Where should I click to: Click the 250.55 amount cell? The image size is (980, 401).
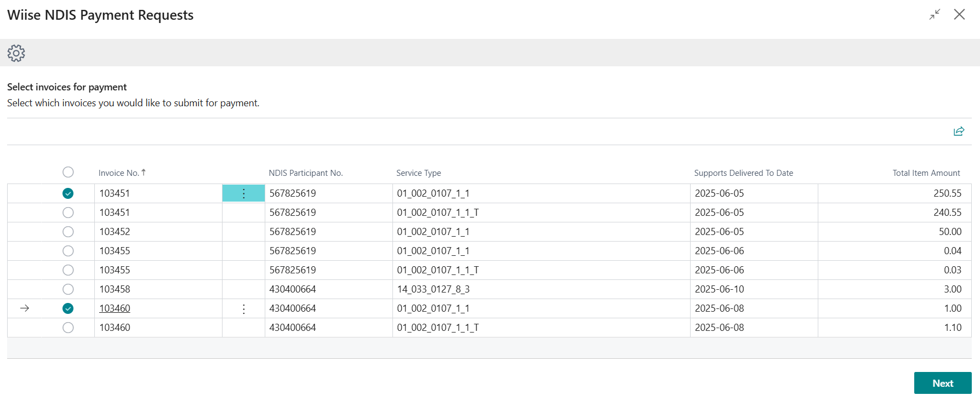[894, 193]
